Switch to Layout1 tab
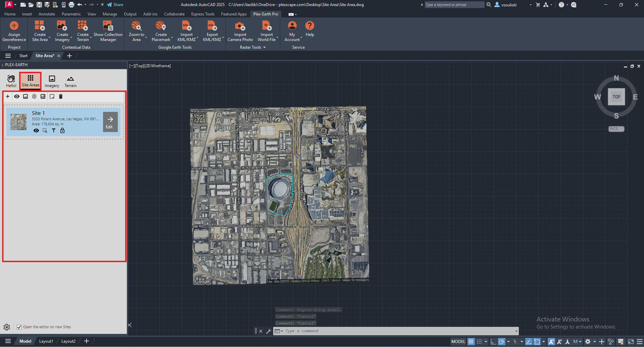 46,341
